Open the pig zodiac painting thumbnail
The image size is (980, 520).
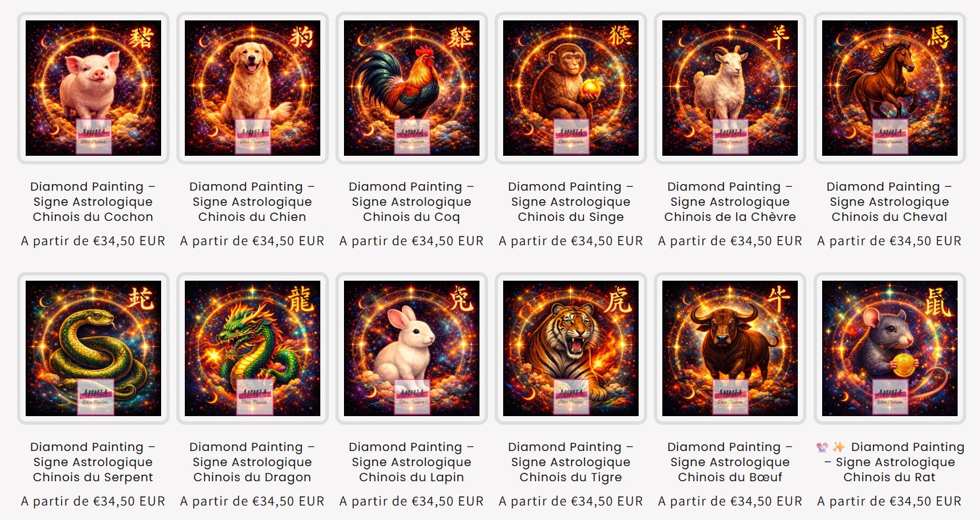click(93, 88)
